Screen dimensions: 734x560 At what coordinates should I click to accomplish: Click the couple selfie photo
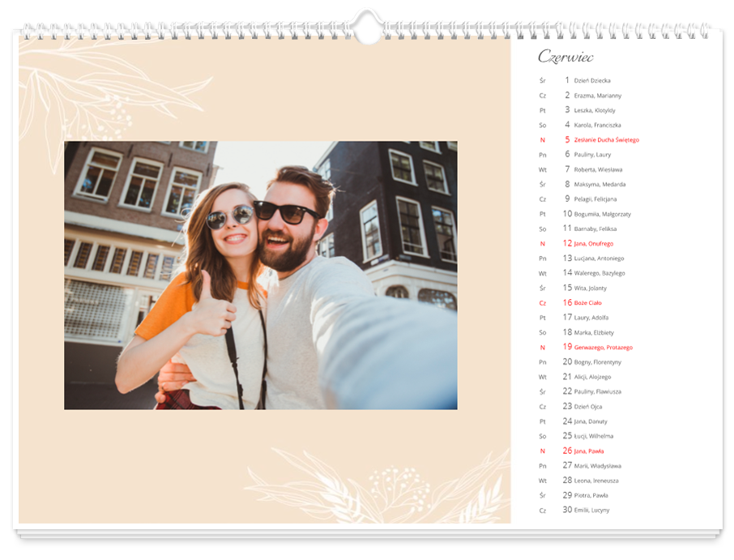[x=260, y=275]
